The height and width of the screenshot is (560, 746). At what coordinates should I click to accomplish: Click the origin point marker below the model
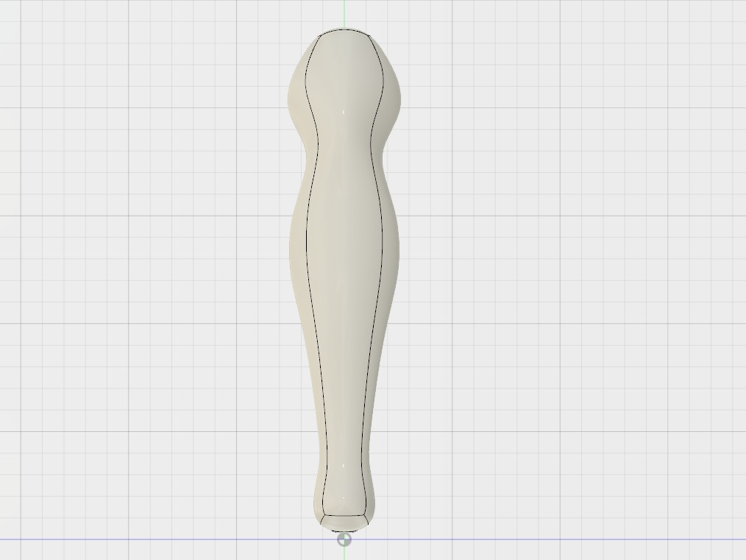coord(344,539)
